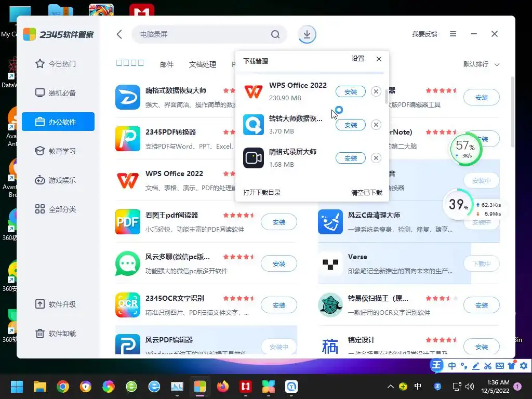Image resolution: width=532 pixels, height=399 pixels.
Task: Select 办公软件 in sidebar
Action: tap(58, 122)
